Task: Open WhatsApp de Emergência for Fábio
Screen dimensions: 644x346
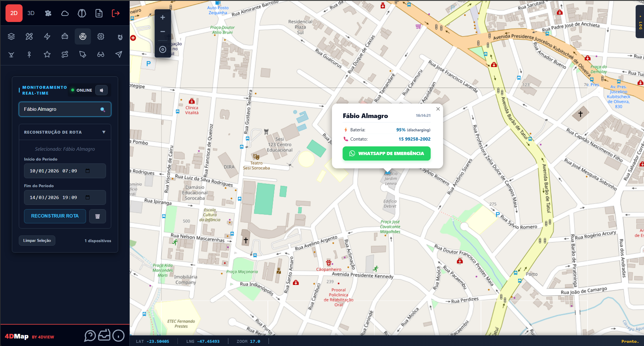Action: point(387,153)
